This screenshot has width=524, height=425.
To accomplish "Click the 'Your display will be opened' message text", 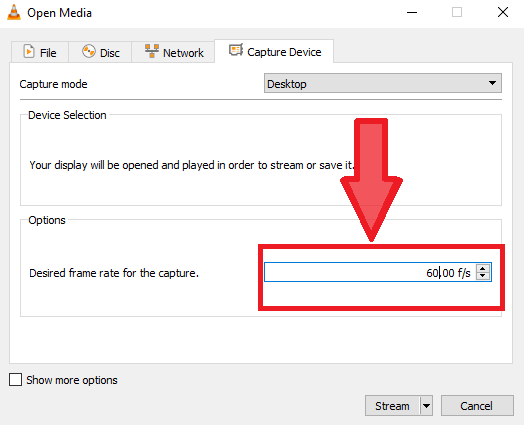I will coord(191,165).
